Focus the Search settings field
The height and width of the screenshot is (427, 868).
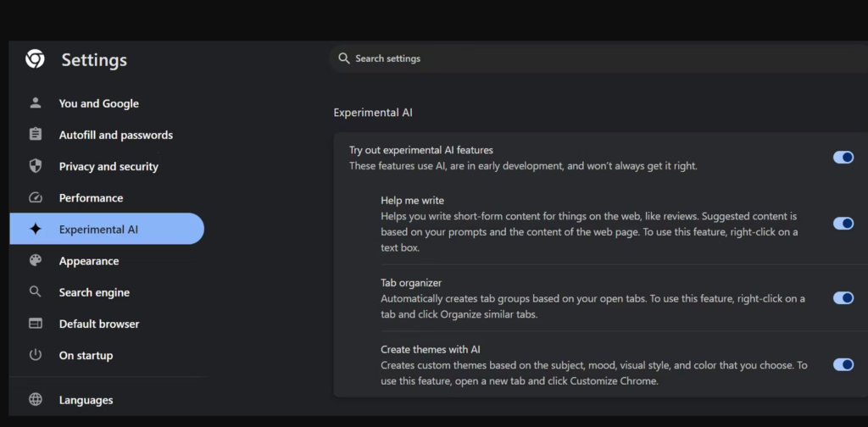coord(599,58)
